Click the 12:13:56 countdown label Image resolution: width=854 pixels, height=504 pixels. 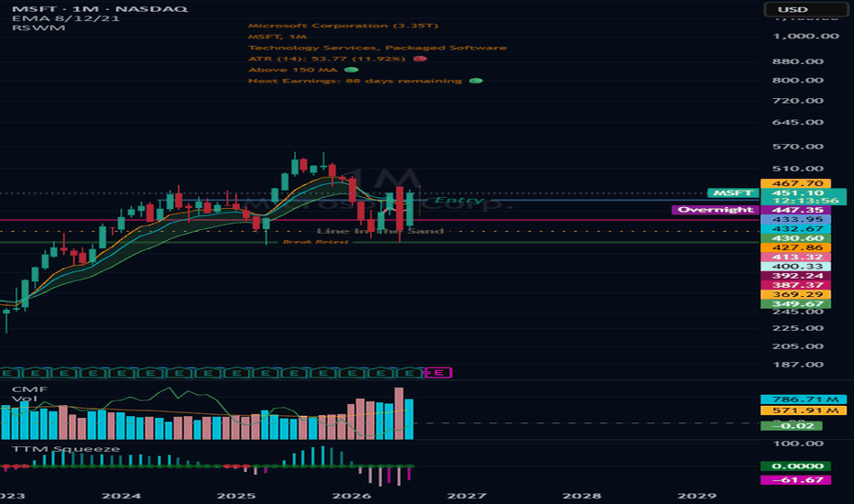(x=804, y=201)
